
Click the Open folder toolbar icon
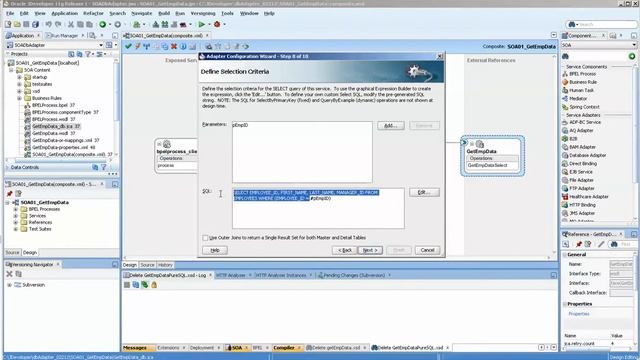[x=17, y=24]
